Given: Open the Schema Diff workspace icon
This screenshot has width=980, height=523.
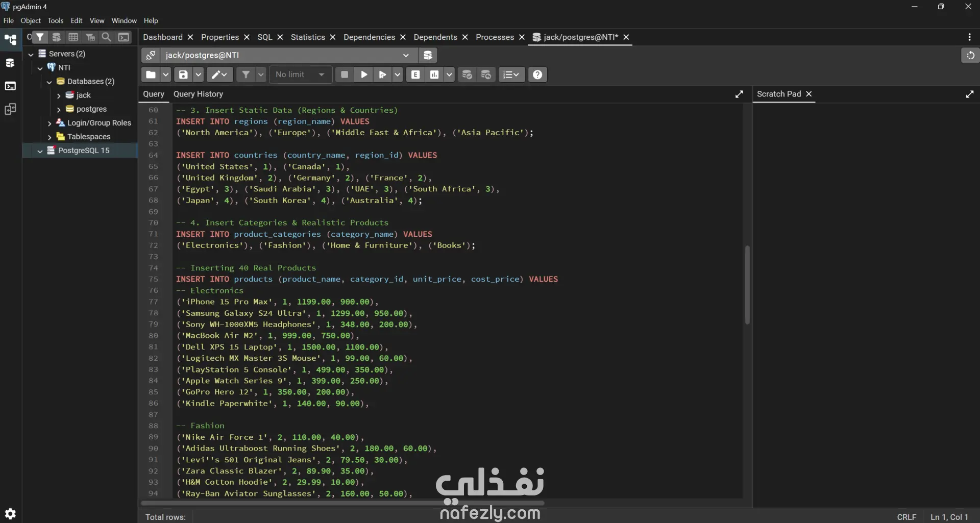Looking at the screenshot, I should pyautogui.click(x=10, y=109).
